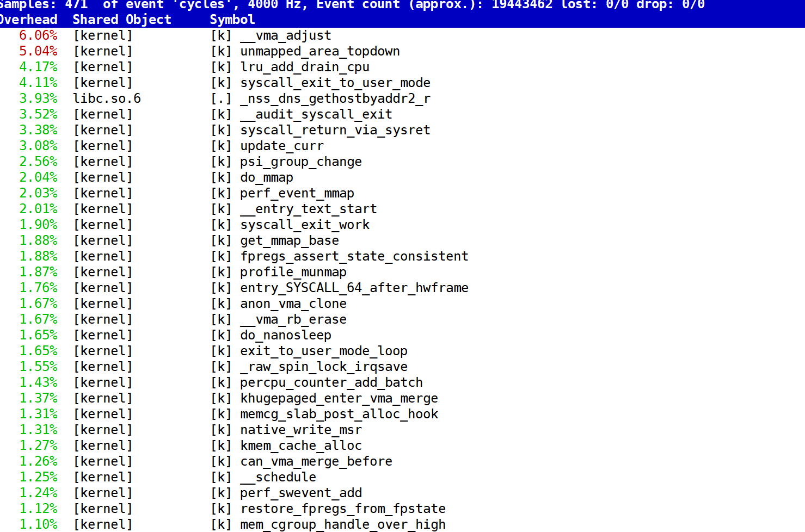Select the 6.06% overhead value
The image size is (805, 532).
click(38, 35)
